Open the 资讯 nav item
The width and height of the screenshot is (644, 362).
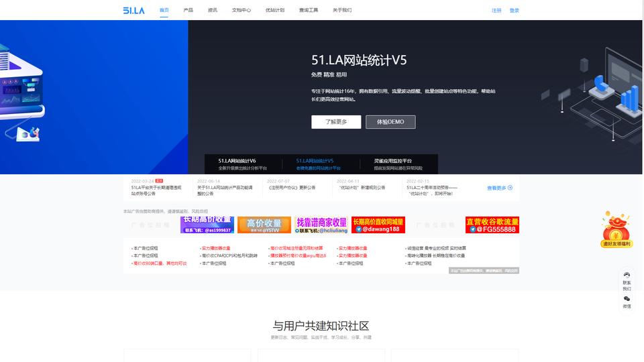click(x=213, y=10)
